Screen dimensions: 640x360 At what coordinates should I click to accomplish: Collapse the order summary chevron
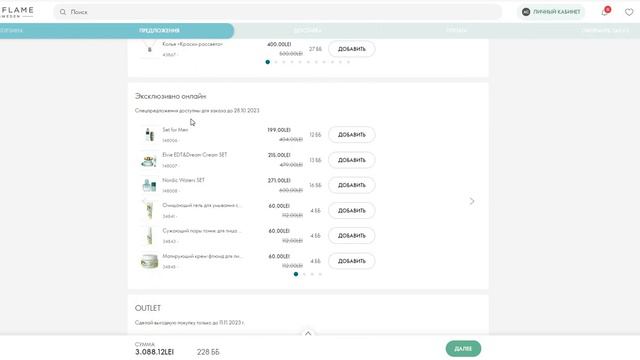[308, 333]
